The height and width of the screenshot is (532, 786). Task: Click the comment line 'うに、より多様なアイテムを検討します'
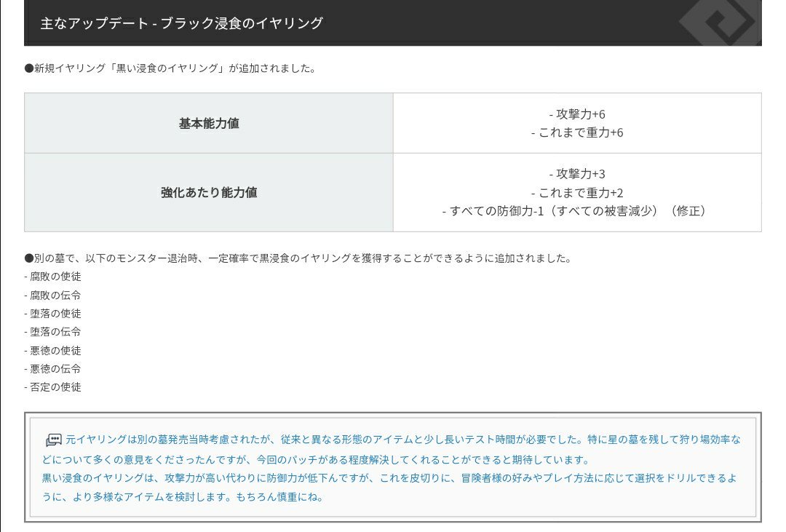point(183,497)
